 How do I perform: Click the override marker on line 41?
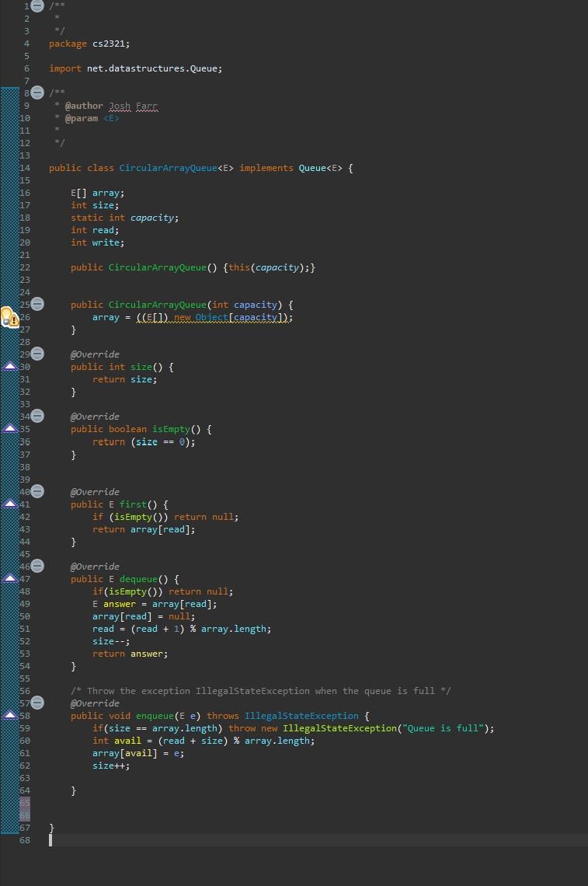pos(10,504)
